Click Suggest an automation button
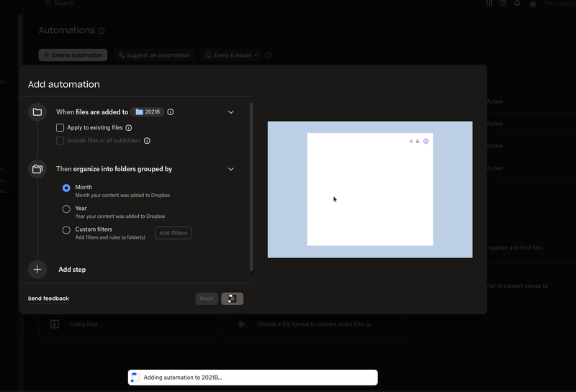This screenshot has height=392, width=576. (154, 55)
